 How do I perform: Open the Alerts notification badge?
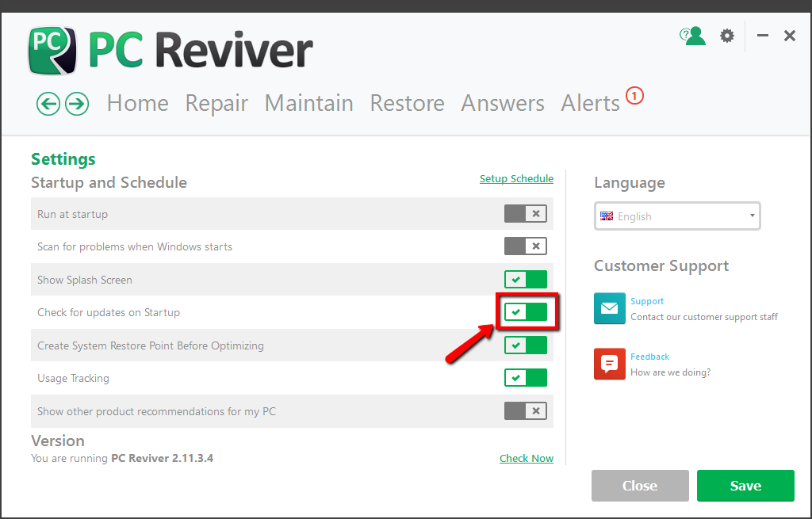click(x=634, y=96)
